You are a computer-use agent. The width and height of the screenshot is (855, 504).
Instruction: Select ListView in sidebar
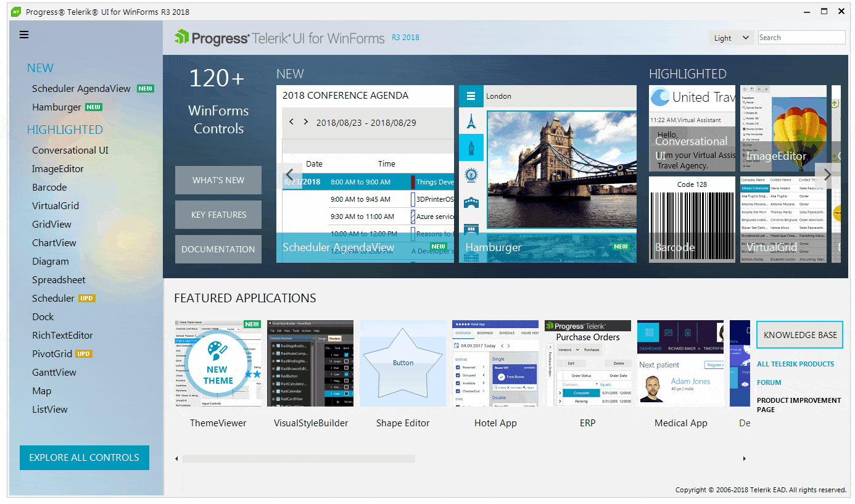50,410
